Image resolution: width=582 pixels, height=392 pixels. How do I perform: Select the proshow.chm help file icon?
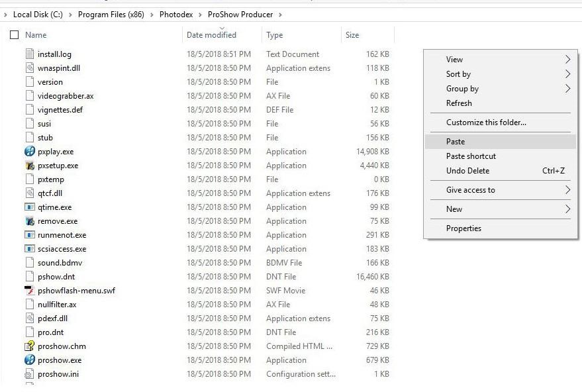coord(29,346)
